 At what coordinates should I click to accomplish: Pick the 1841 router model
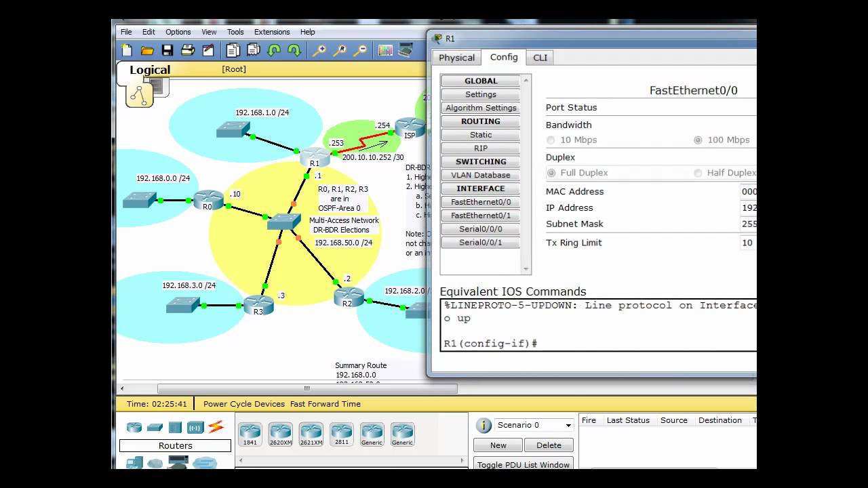[250, 434]
